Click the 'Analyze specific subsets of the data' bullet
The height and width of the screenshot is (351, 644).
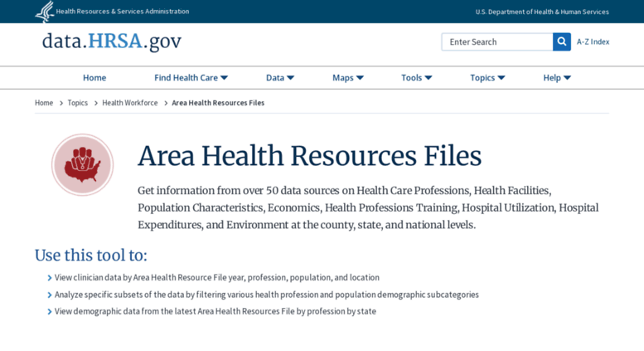coord(267,295)
